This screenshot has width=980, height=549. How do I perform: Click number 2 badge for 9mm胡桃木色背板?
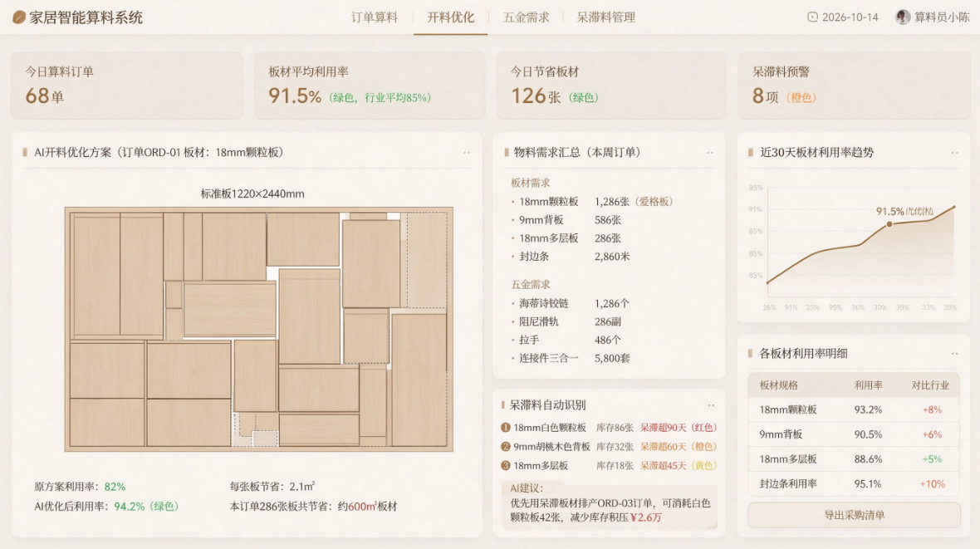click(506, 447)
